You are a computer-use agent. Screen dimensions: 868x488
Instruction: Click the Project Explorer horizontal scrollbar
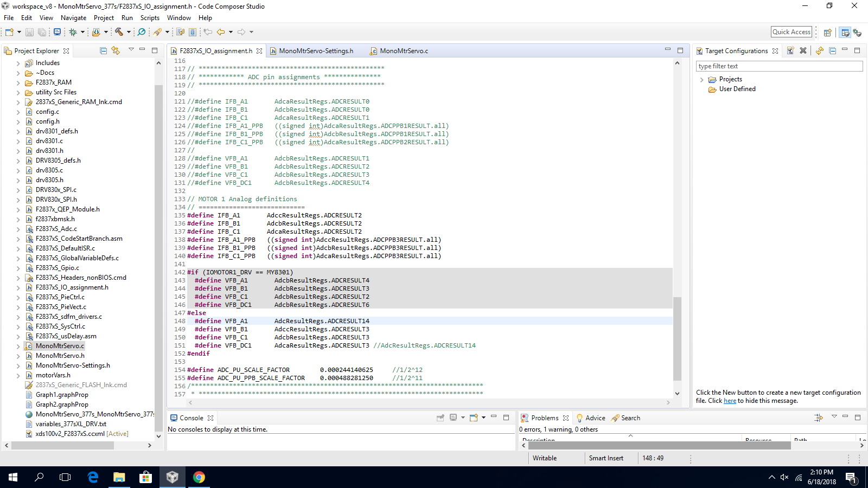[62, 445]
